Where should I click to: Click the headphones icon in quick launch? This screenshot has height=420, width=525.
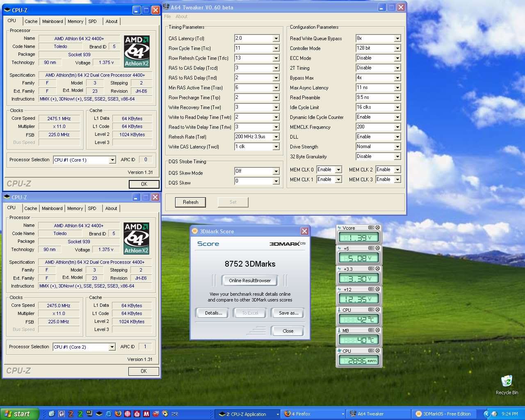62,414
